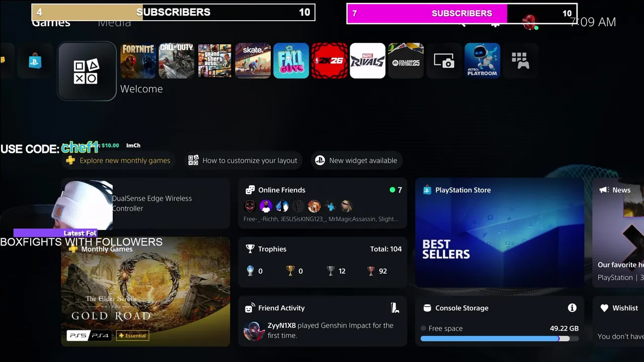Image resolution: width=644 pixels, height=362 pixels.
Task: Click PlayStation Store widget bag icon
Action: pos(427,190)
